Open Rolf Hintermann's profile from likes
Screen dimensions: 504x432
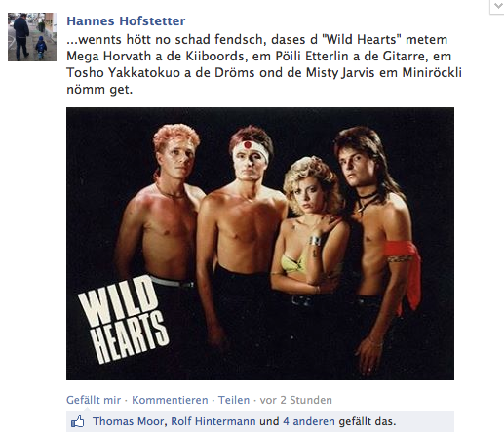213,421
